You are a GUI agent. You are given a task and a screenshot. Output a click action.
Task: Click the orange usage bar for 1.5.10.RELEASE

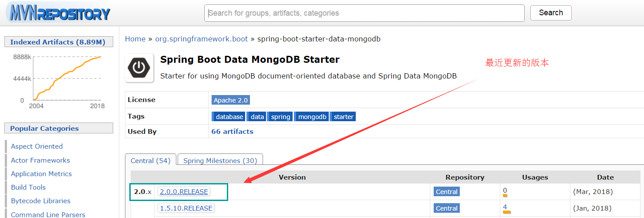click(x=506, y=212)
